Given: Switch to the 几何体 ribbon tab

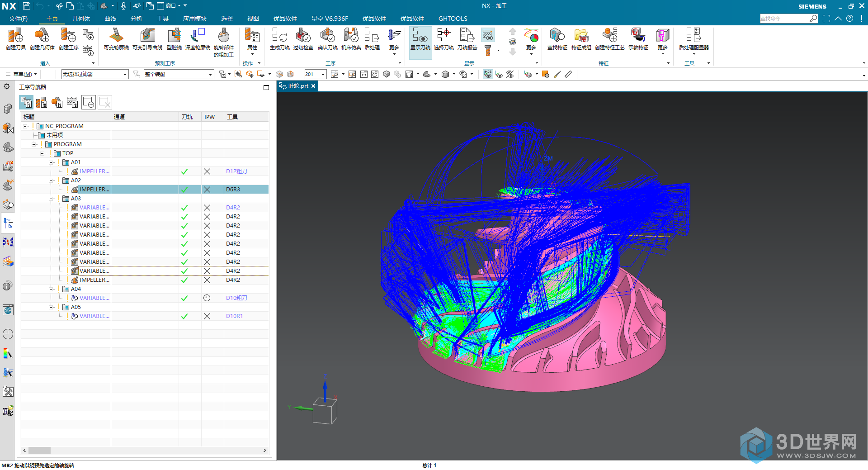Looking at the screenshot, I should (x=81, y=19).
